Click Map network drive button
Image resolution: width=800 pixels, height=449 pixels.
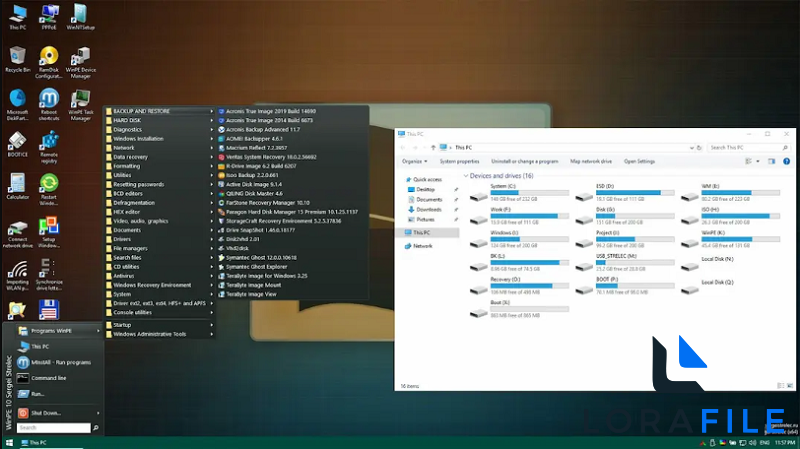pyautogui.click(x=591, y=161)
